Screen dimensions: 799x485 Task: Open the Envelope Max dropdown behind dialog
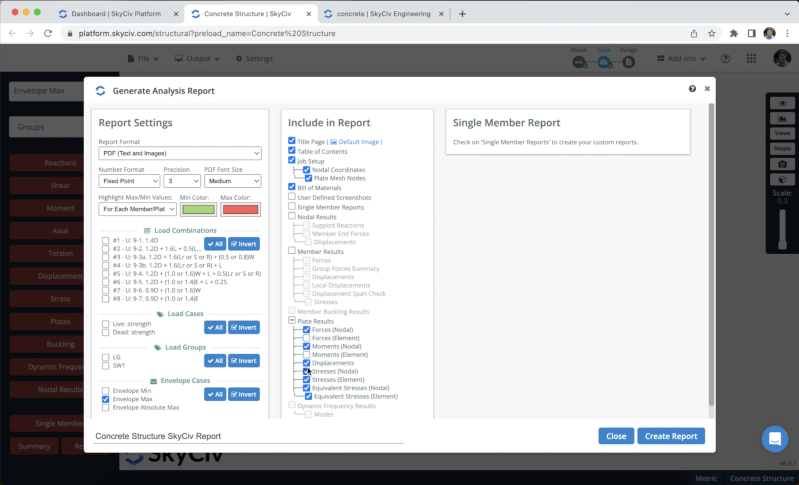click(x=46, y=91)
